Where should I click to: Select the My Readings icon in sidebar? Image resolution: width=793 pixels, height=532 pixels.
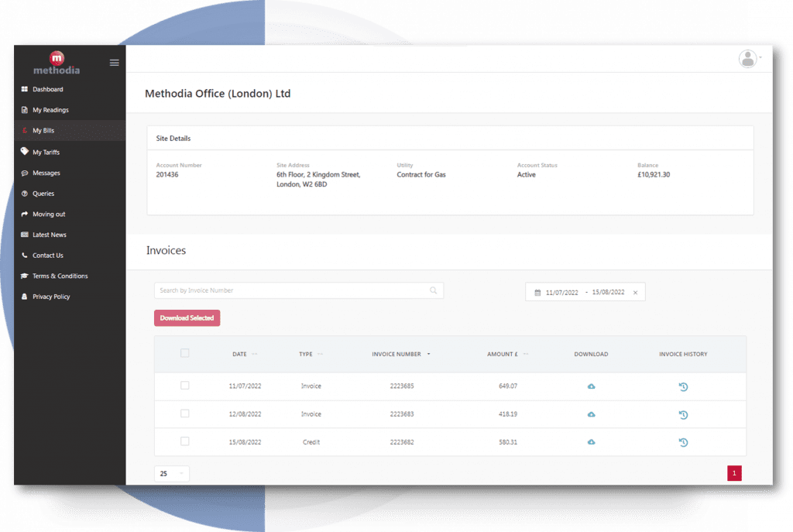pyautogui.click(x=26, y=109)
